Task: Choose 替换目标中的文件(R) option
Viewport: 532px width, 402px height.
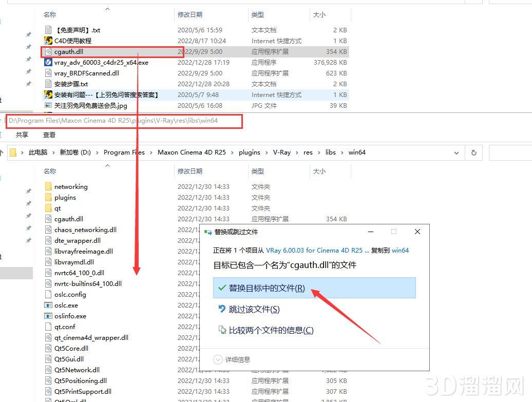Action: [267, 288]
